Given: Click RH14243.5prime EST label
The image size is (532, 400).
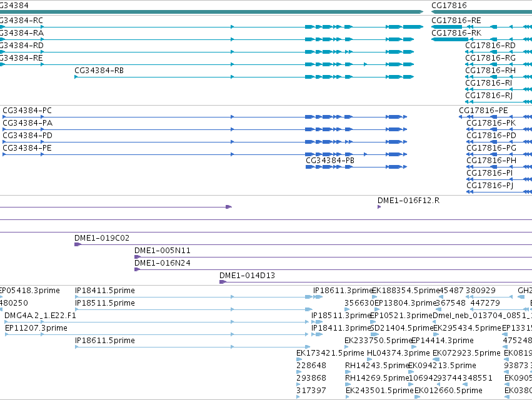Looking at the screenshot, I should [376, 366].
